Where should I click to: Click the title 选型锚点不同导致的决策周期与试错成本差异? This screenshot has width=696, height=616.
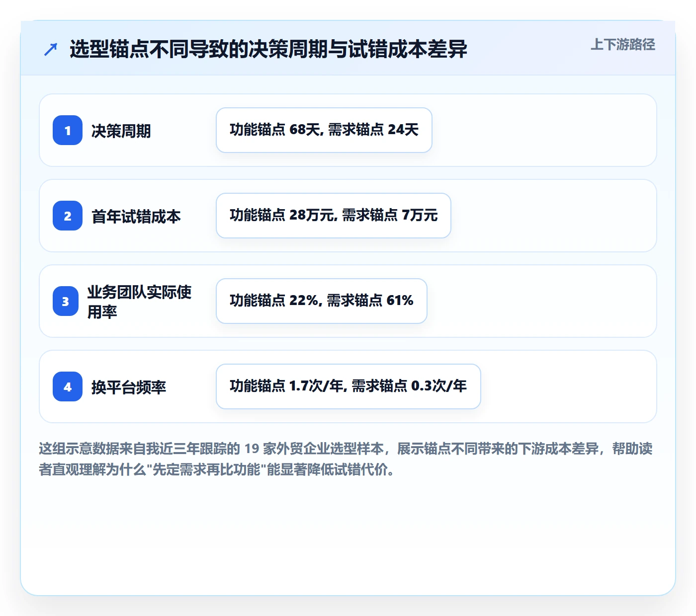[268, 49]
